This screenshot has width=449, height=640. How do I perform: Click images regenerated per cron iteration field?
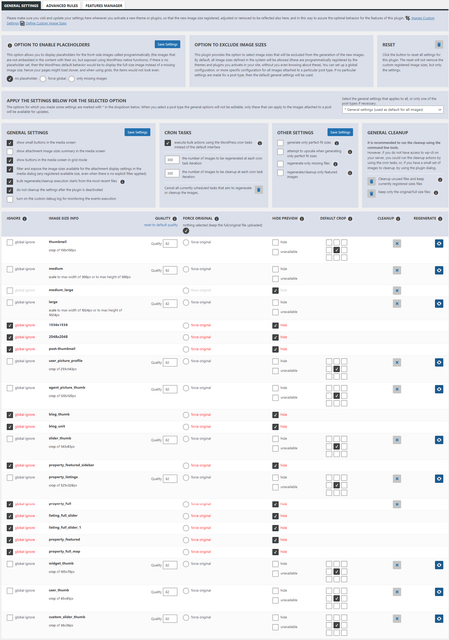tap(172, 160)
